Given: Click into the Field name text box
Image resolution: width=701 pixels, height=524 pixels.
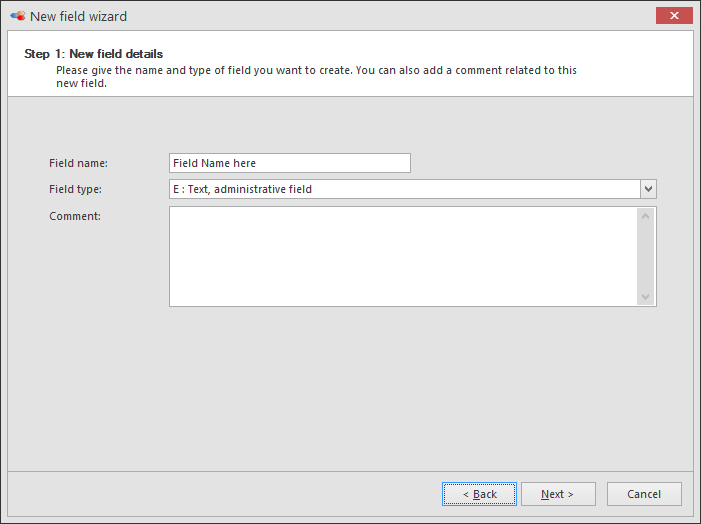Looking at the screenshot, I should (290, 163).
